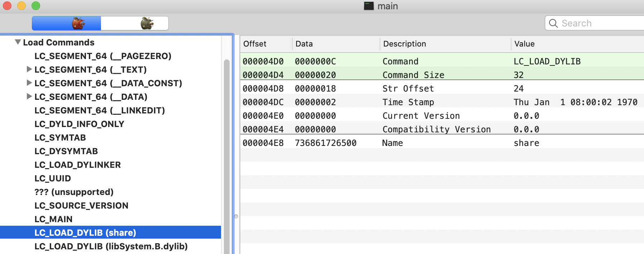Image resolution: width=644 pixels, height=254 pixels.
Task: Click the Value column header
Action: (524, 44)
